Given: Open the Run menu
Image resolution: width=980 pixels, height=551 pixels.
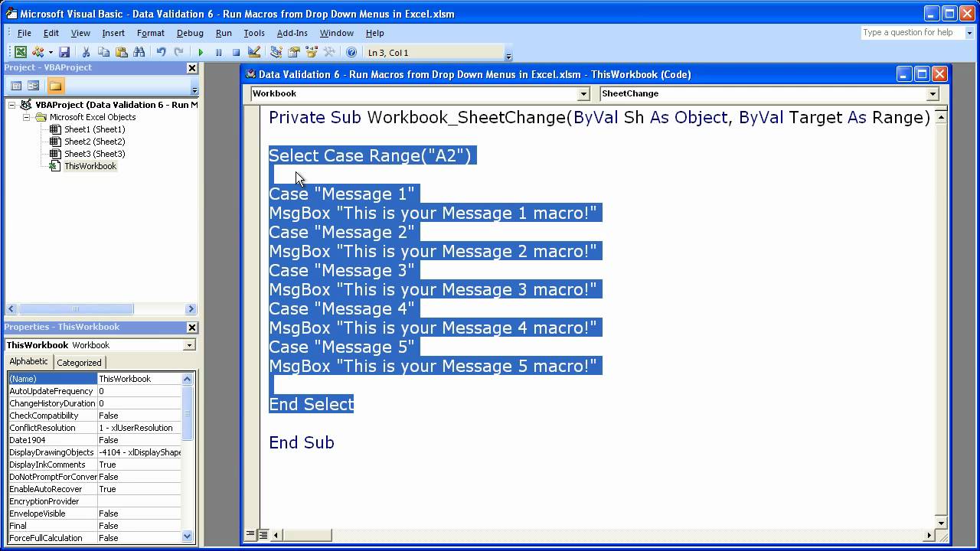Looking at the screenshot, I should pos(224,33).
